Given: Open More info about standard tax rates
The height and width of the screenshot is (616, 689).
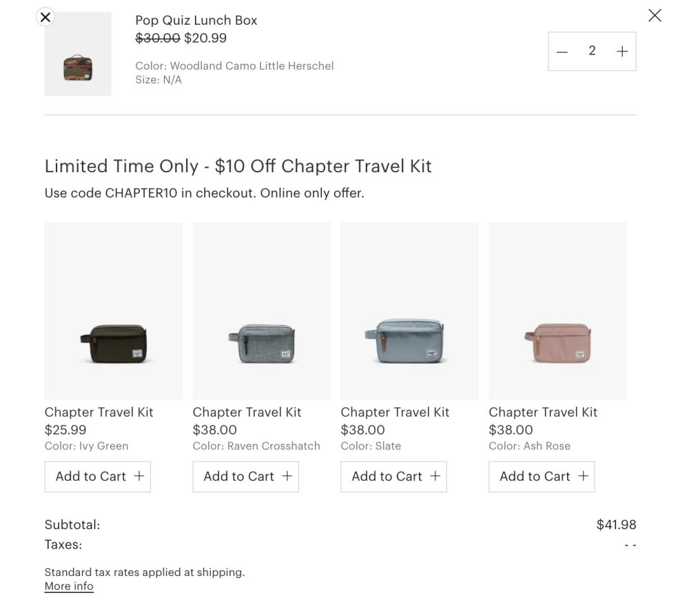Looking at the screenshot, I should coord(69,586).
